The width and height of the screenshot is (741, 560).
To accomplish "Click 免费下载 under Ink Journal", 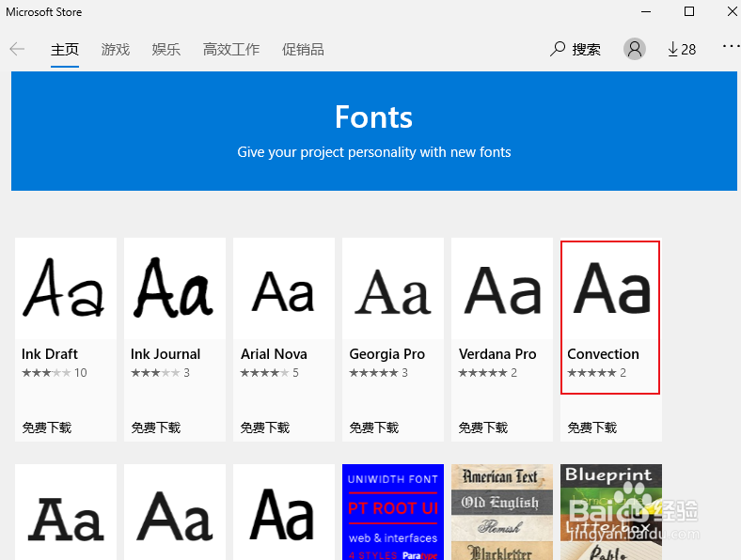I will (156, 428).
